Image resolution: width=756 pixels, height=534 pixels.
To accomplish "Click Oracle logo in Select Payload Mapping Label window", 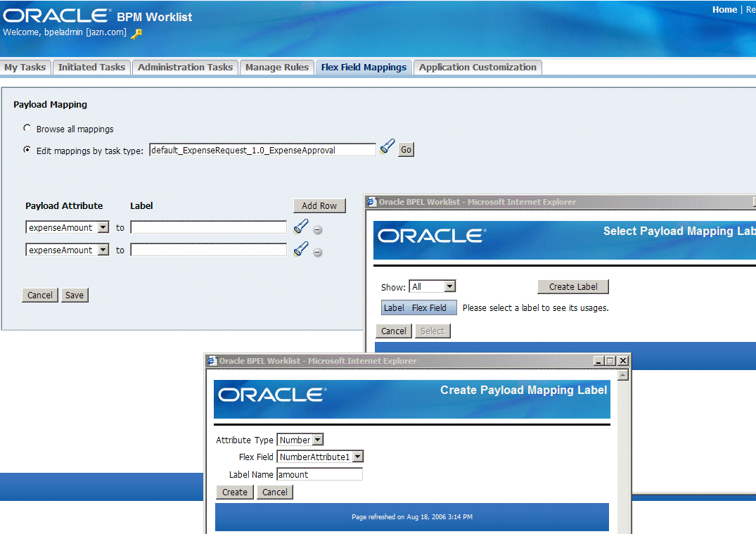I will pos(432,236).
